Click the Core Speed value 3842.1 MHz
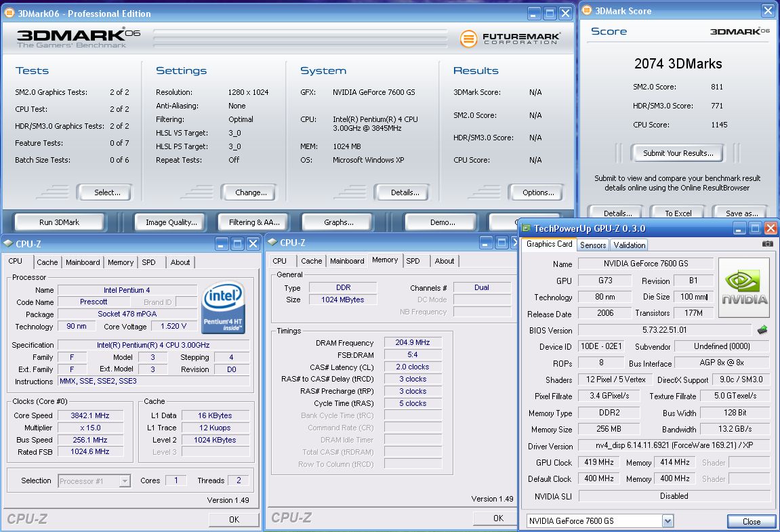780x532 pixels. [90, 415]
